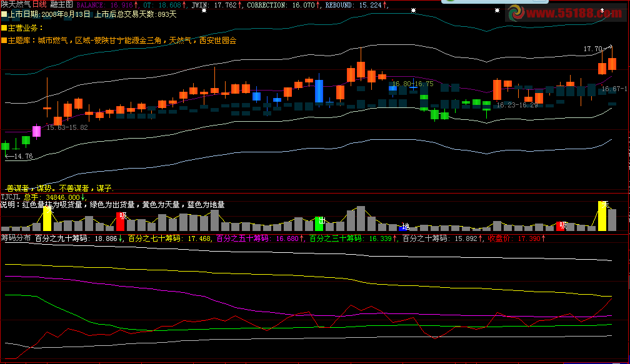
Task: Click the 百分之十筹码: 15.892 value
Action: coord(442,239)
